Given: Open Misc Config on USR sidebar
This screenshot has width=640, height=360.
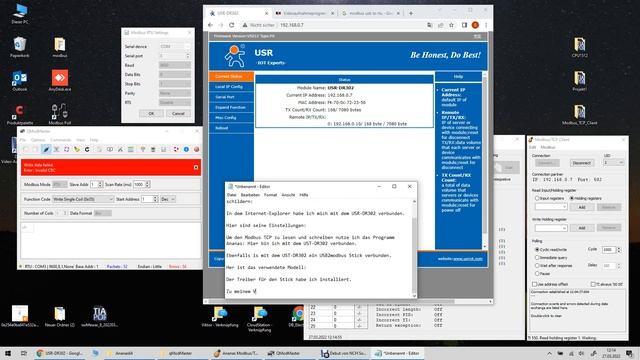Looking at the screenshot, I should (x=231, y=118).
